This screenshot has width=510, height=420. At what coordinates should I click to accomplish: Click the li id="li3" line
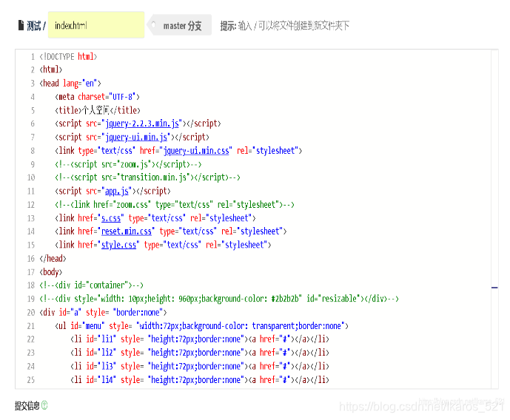click(200, 367)
